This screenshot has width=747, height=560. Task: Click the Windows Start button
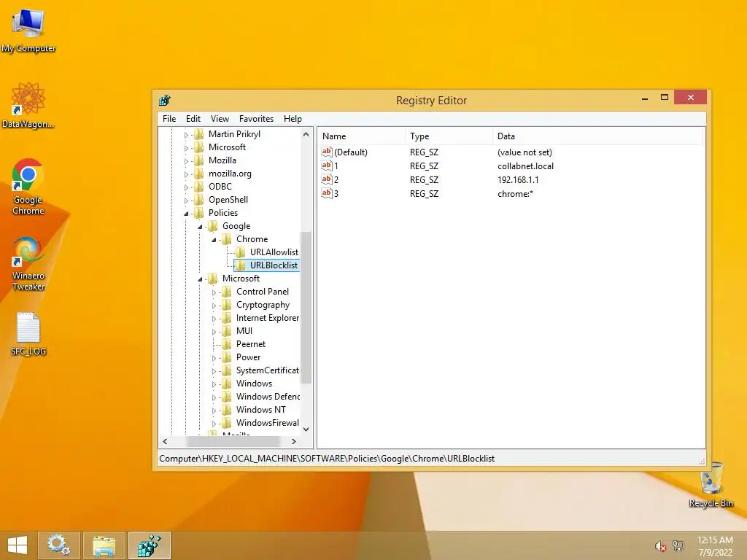[18, 545]
